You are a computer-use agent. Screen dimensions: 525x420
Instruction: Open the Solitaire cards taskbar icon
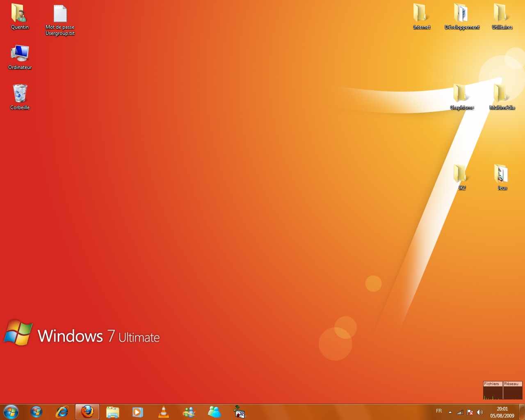click(240, 412)
